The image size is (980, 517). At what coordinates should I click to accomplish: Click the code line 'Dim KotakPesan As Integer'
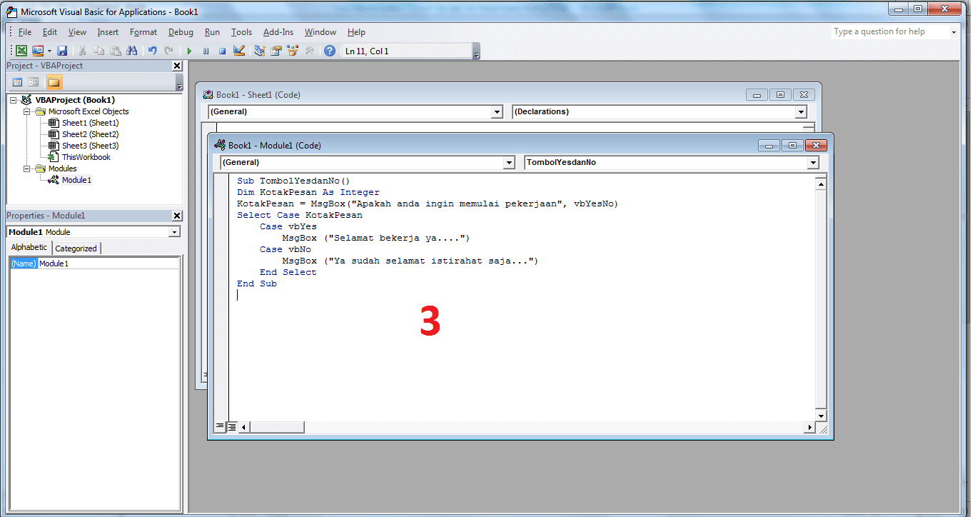[308, 192]
